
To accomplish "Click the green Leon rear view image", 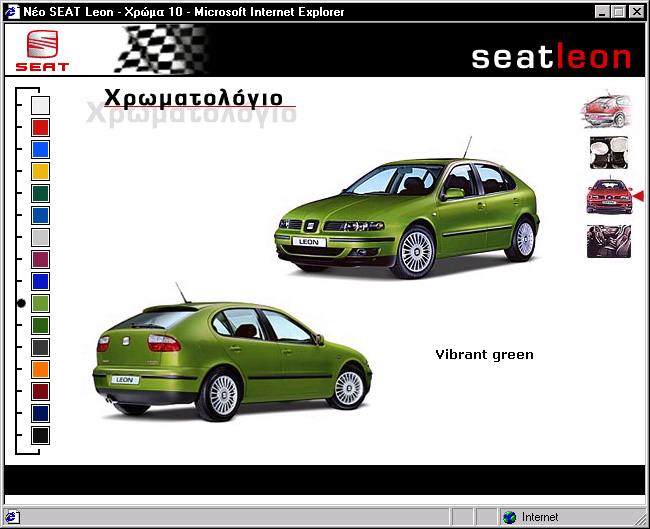I will (232, 352).
